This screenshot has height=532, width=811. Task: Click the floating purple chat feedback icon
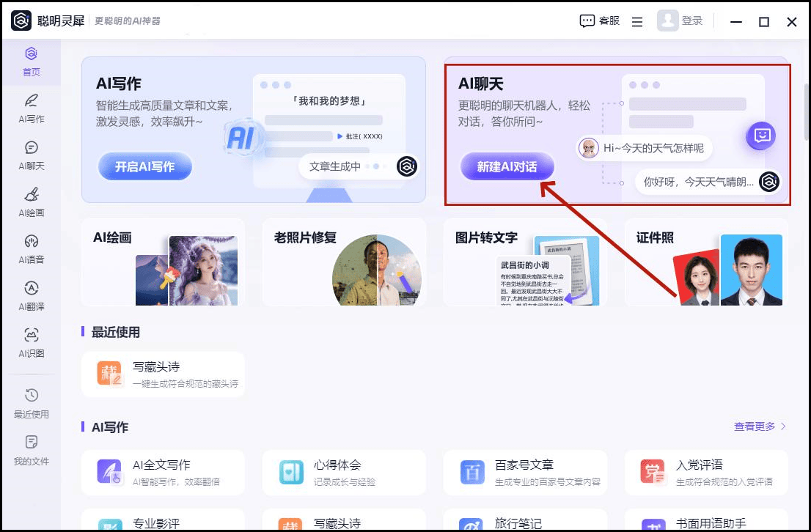coord(761,136)
